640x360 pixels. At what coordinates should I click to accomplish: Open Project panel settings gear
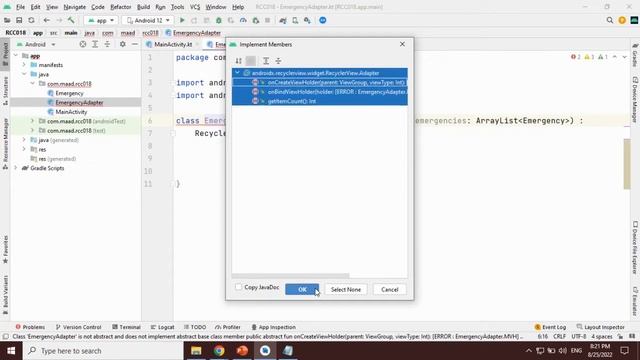[122, 44]
